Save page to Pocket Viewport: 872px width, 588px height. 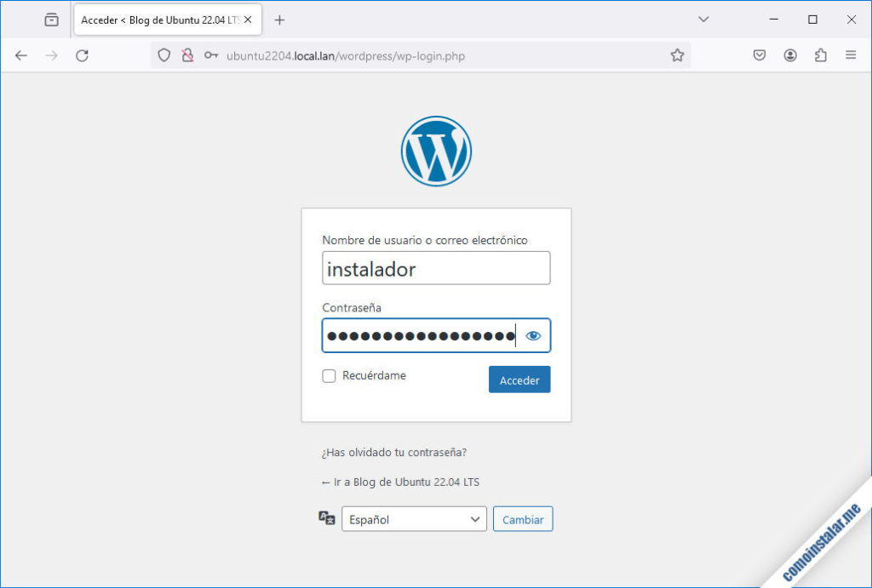click(x=759, y=54)
